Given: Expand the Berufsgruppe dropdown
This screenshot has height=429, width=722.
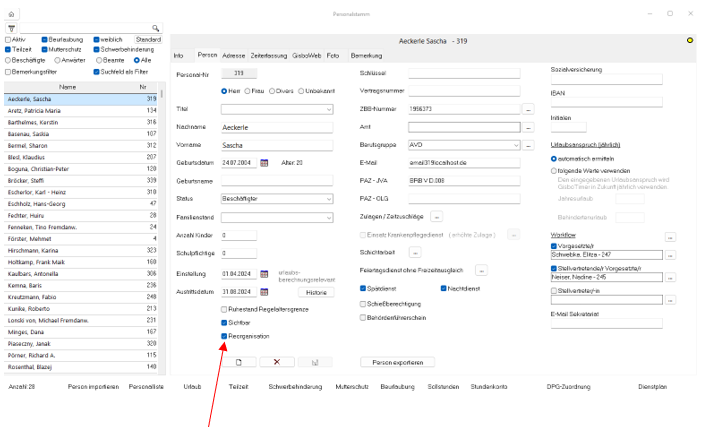Looking at the screenshot, I should tap(517, 144).
